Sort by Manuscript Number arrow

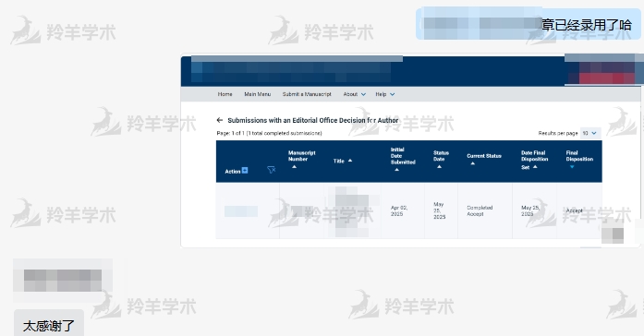point(294,166)
